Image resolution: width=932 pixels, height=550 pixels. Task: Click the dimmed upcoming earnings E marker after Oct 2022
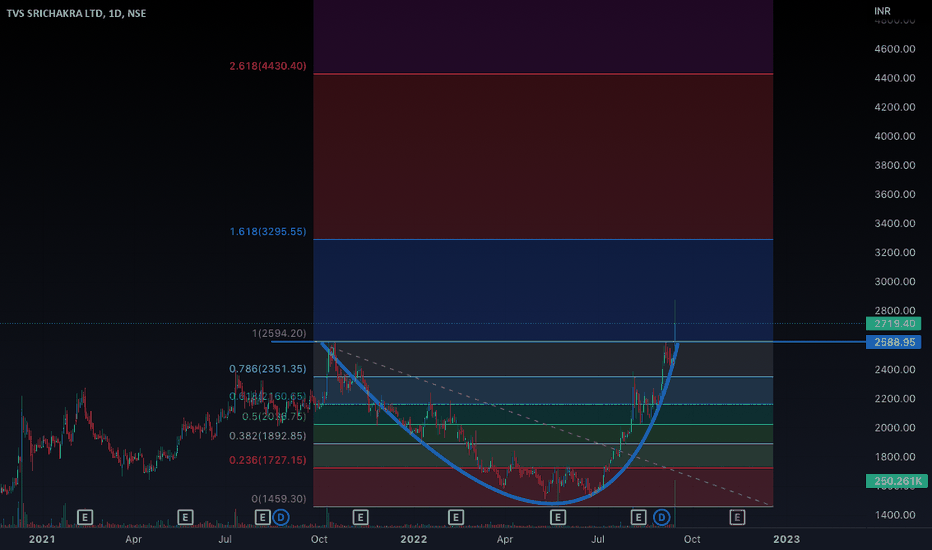pos(737,517)
